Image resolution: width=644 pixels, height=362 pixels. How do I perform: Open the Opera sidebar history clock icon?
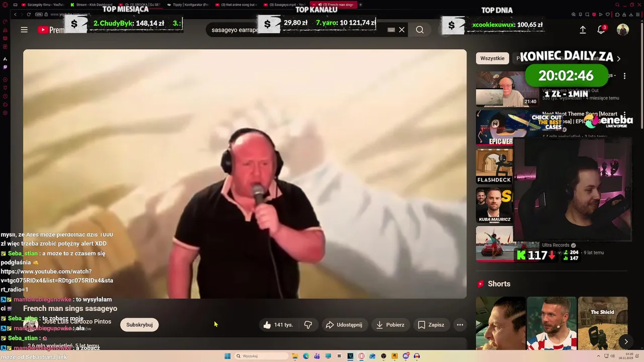[5, 96]
